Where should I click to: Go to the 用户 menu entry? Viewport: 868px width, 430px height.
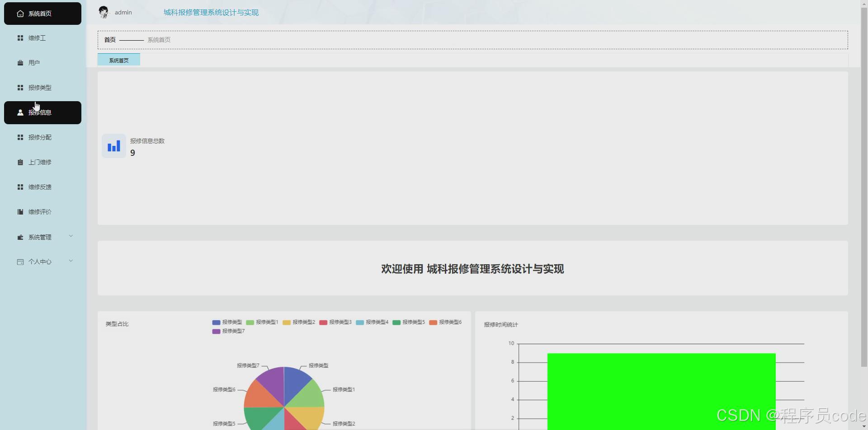coord(42,63)
